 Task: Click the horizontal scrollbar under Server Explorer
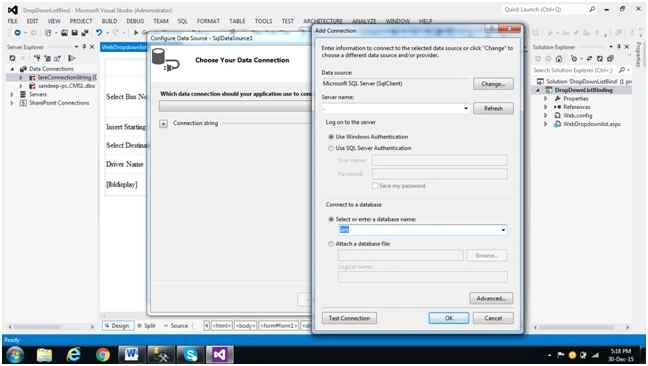(x=52, y=327)
